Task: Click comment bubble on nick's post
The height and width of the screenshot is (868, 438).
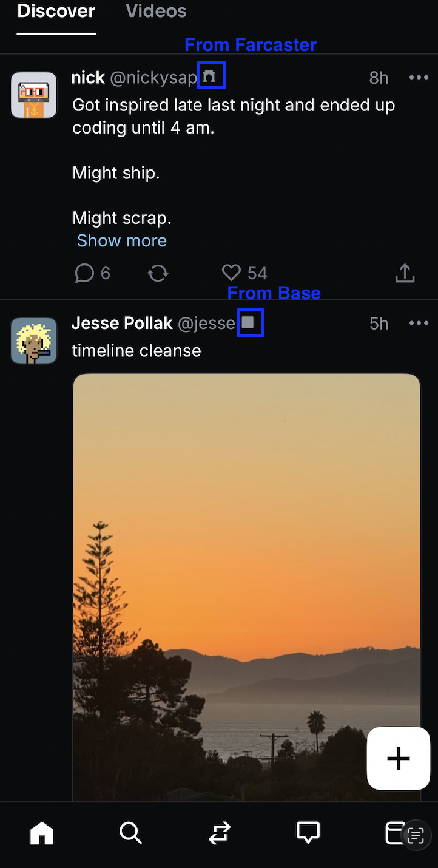Action: (84, 274)
